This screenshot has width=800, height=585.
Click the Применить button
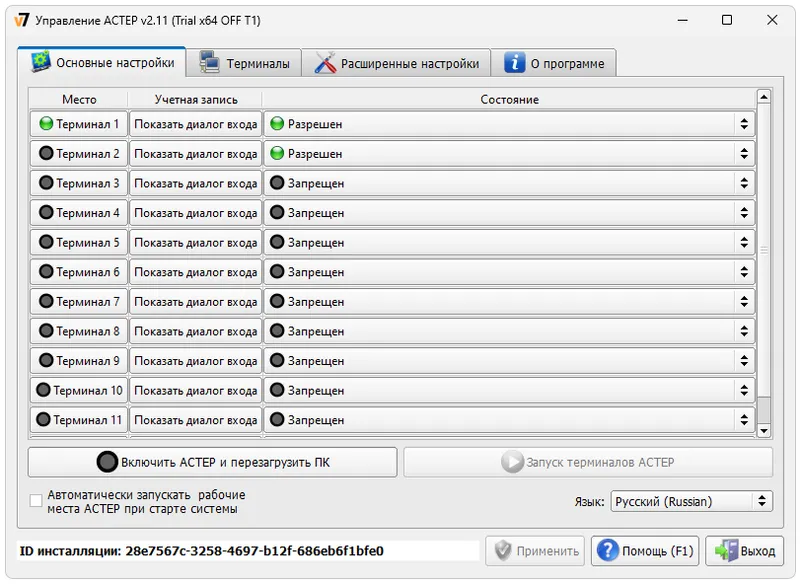(535, 550)
